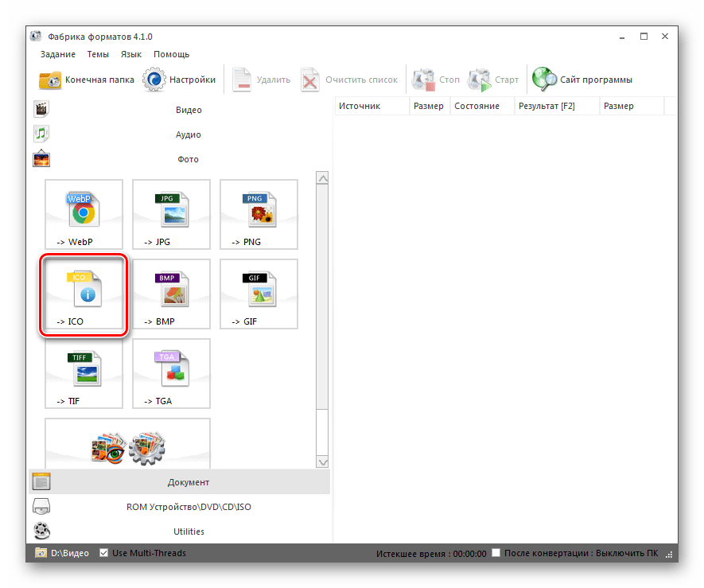
Task: Sort by Источник column header
Action: 372,106
